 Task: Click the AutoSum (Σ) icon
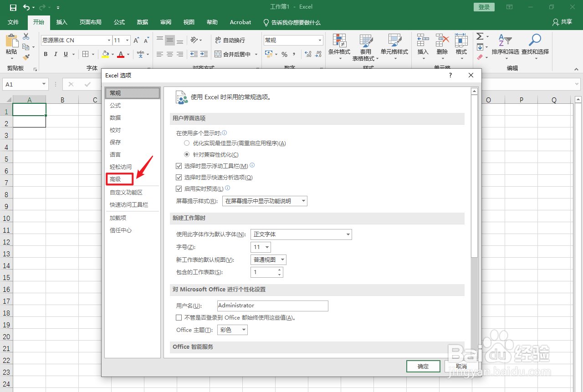[480, 36]
